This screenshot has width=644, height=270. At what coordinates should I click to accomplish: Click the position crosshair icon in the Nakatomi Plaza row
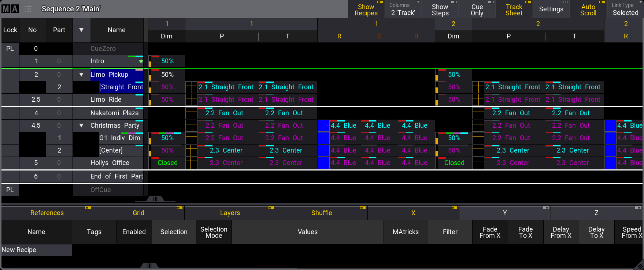191,113
